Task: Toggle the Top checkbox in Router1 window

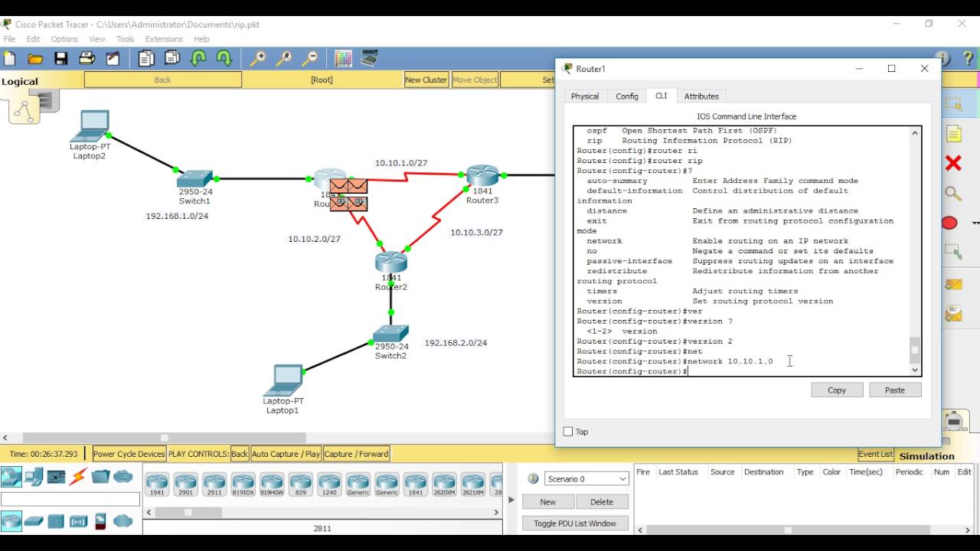Action: (568, 432)
